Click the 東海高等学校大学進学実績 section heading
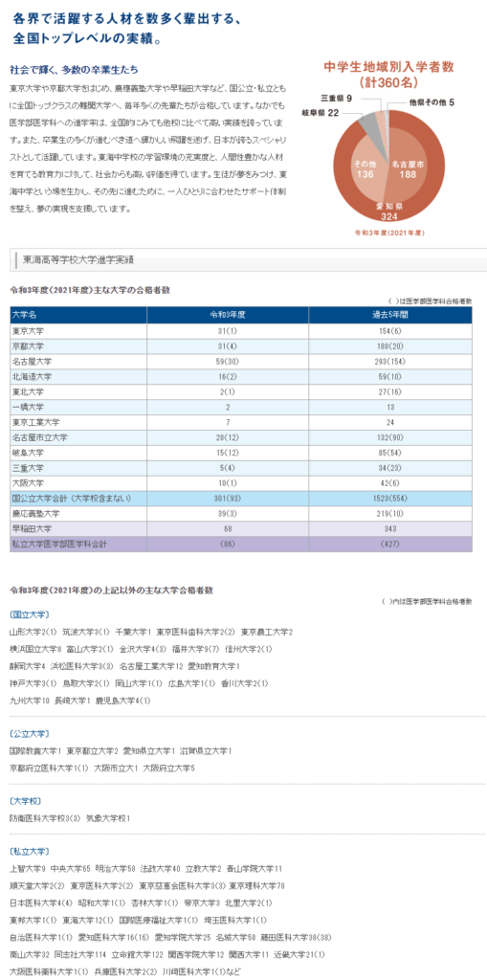Screen dimensions: 487x980 click(x=78, y=258)
